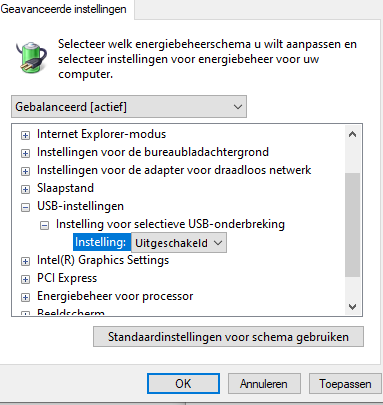This screenshot has width=383, height=405.
Task: Click the scrollbar down arrow
Action: [x=352, y=307]
